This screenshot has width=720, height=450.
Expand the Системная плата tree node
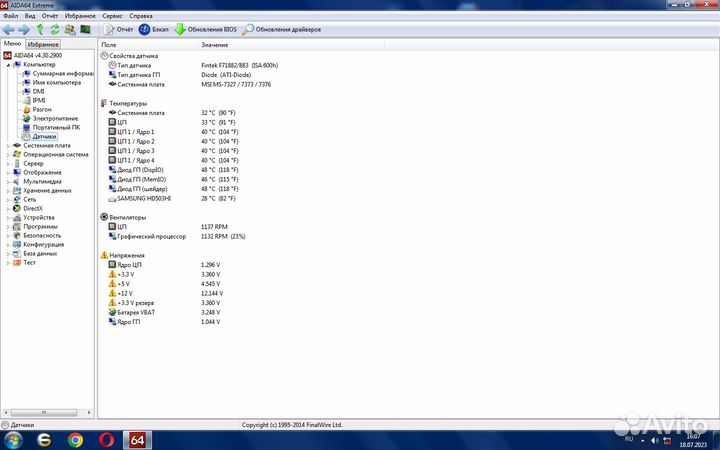click(x=8, y=146)
